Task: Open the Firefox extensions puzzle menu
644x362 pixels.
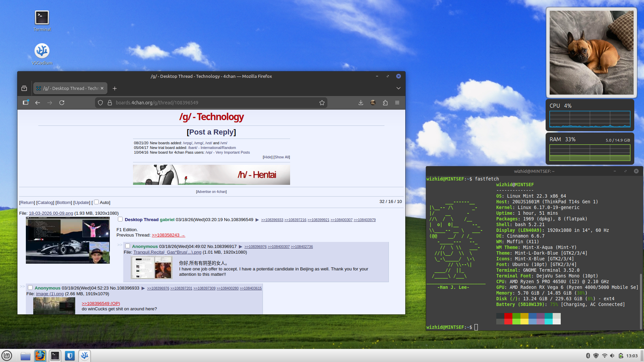Action: (385, 103)
